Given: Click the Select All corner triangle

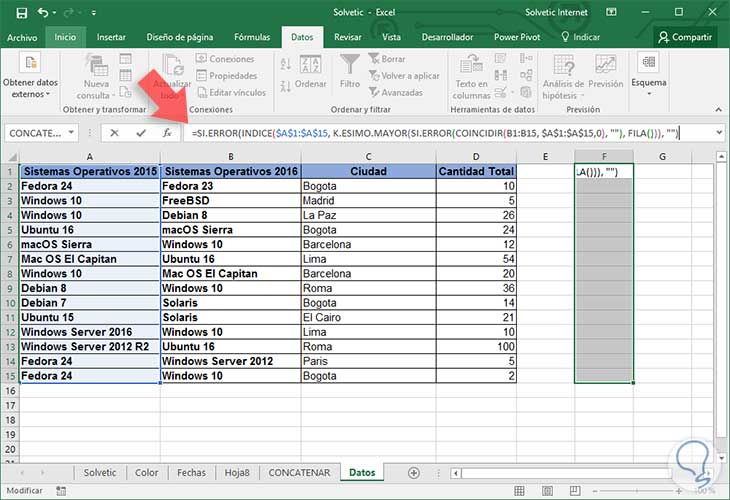Looking at the screenshot, I should tap(12, 157).
